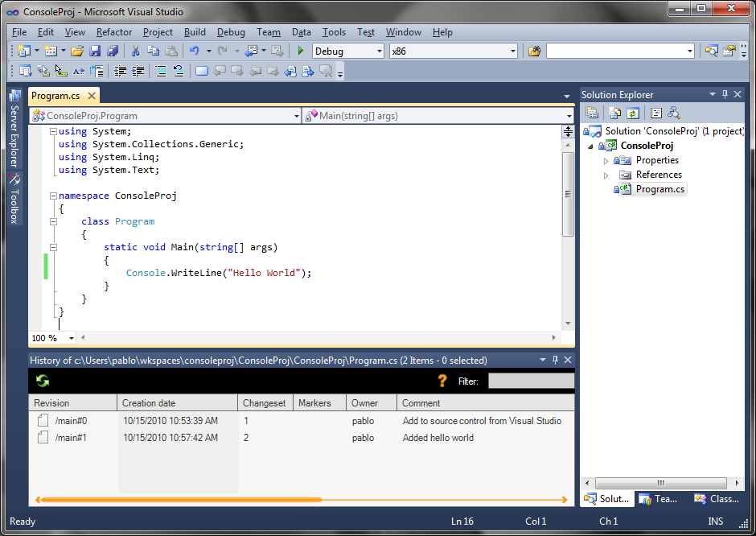
Task: Open the 100 % zoom dropdown
Action: click(72, 338)
